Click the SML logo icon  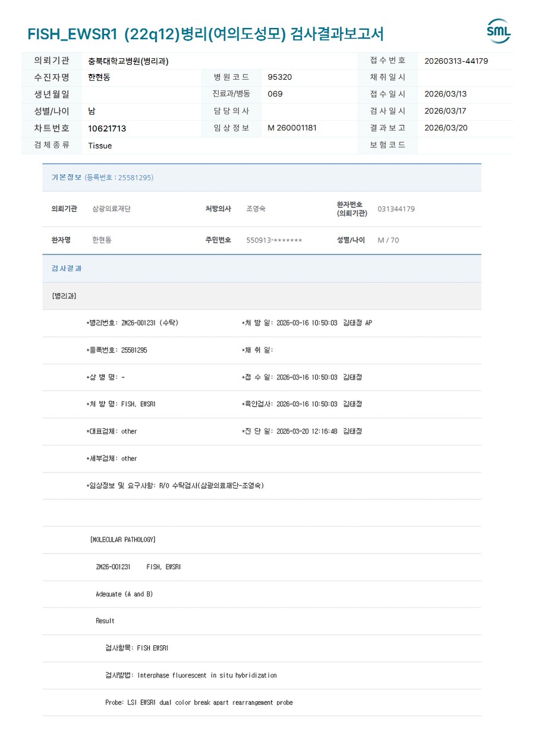(498, 32)
